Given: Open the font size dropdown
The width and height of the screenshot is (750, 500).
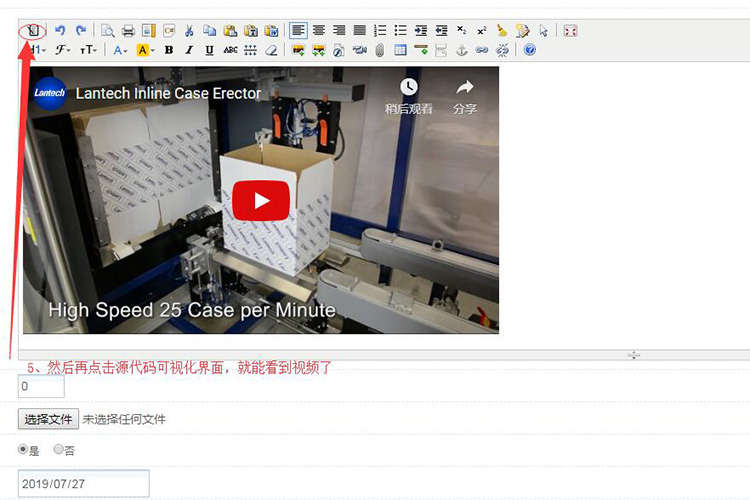Looking at the screenshot, I should click(x=88, y=50).
